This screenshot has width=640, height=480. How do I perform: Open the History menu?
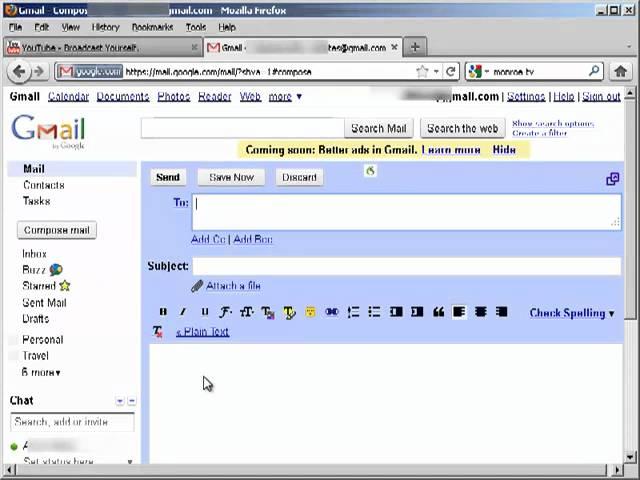(x=105, y=27)
